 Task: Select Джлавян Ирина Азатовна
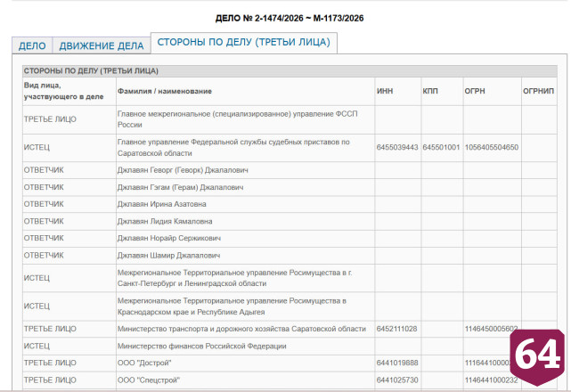pos(162,204)
